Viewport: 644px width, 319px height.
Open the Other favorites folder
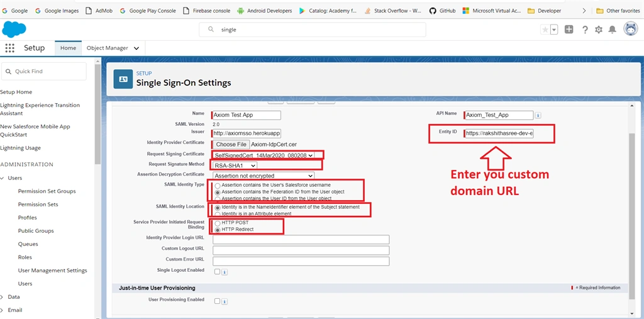click(618, 11)
